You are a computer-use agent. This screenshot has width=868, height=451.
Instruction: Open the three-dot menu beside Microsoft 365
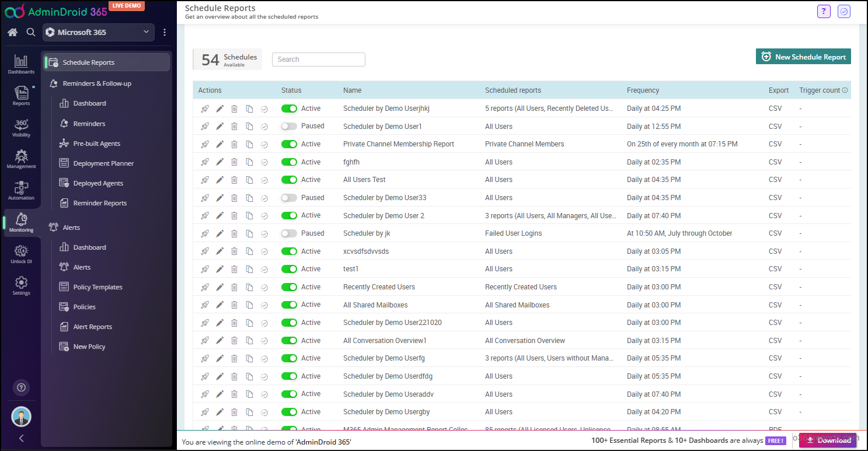(165, 32)
